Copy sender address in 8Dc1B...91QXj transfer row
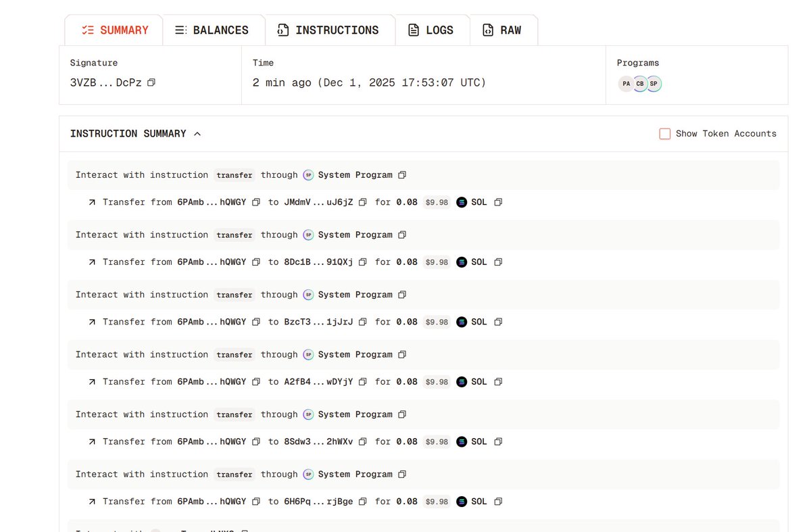 pyautogui.click(x=256, y=262)
